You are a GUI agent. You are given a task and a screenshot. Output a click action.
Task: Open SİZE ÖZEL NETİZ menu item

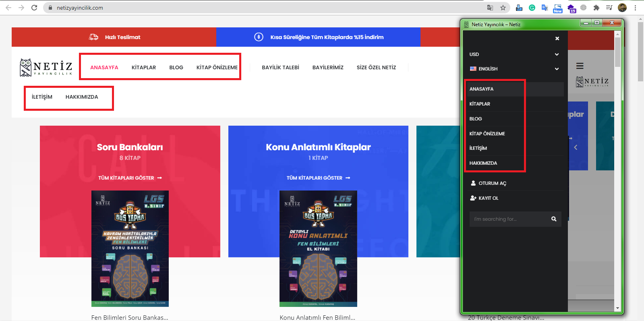tap(376, 68)
